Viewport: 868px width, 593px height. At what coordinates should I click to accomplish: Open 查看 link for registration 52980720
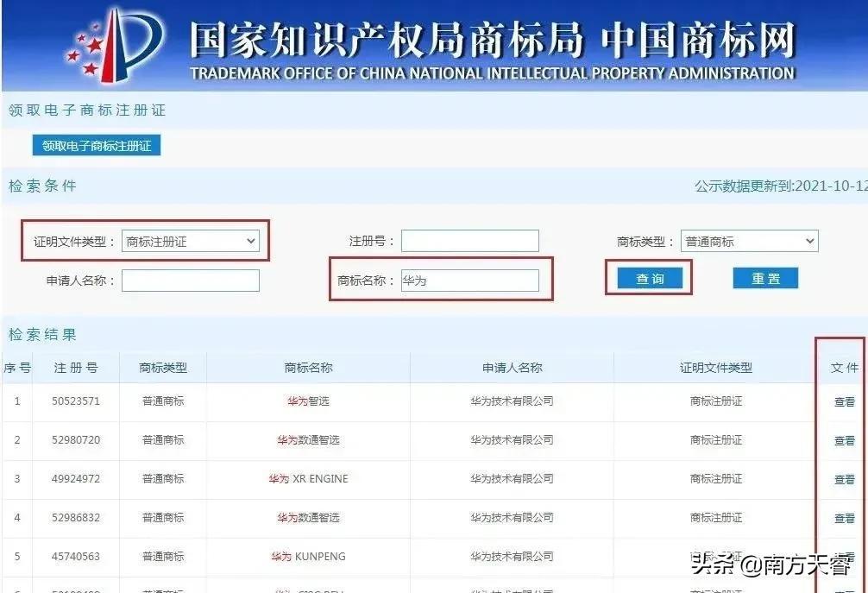tap(844, 440)
